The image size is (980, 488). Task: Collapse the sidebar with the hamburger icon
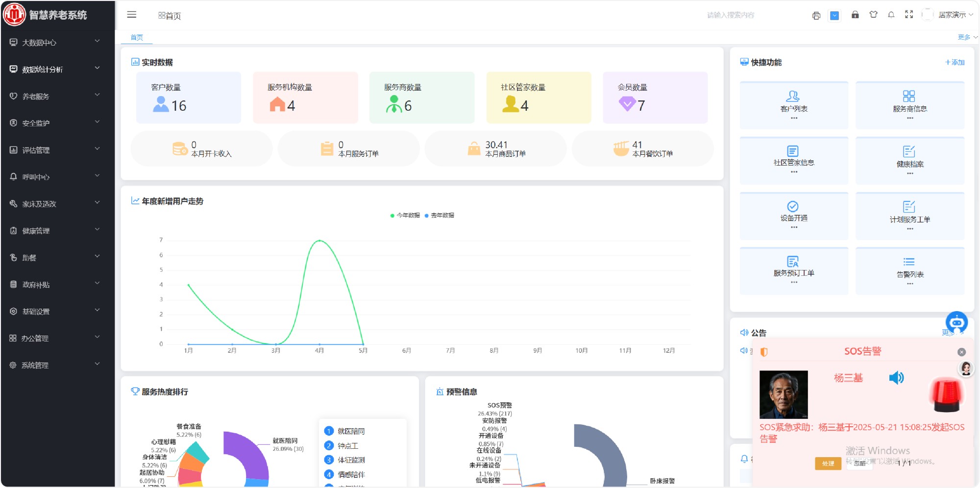131,15
